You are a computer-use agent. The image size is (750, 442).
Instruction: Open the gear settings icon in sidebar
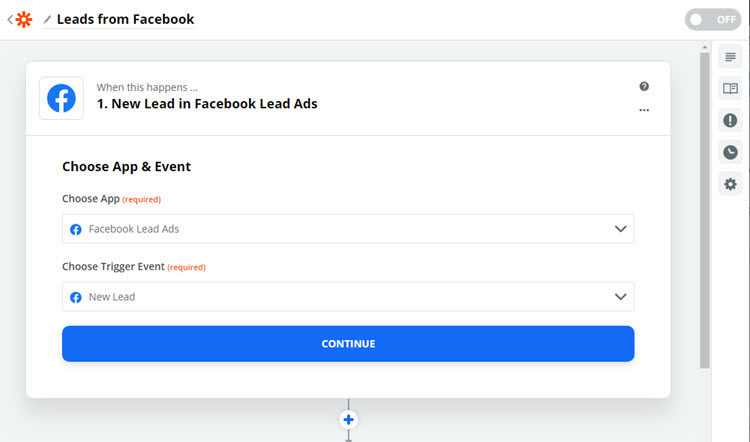730,184
